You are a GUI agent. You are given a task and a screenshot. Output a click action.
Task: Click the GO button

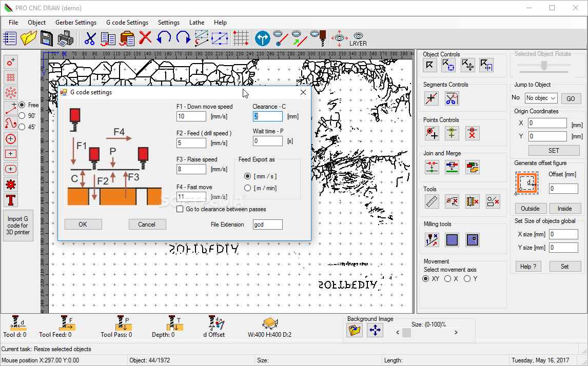point(571,98)
